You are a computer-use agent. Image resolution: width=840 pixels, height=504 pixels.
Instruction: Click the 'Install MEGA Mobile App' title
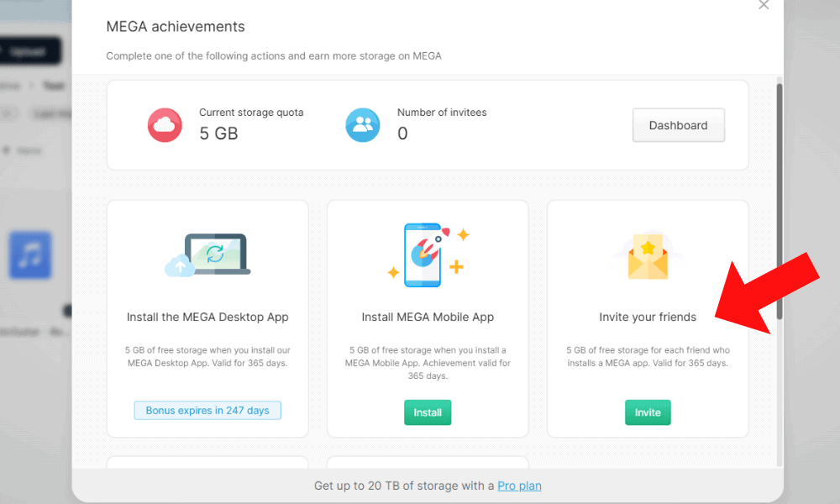pos(428,318)
